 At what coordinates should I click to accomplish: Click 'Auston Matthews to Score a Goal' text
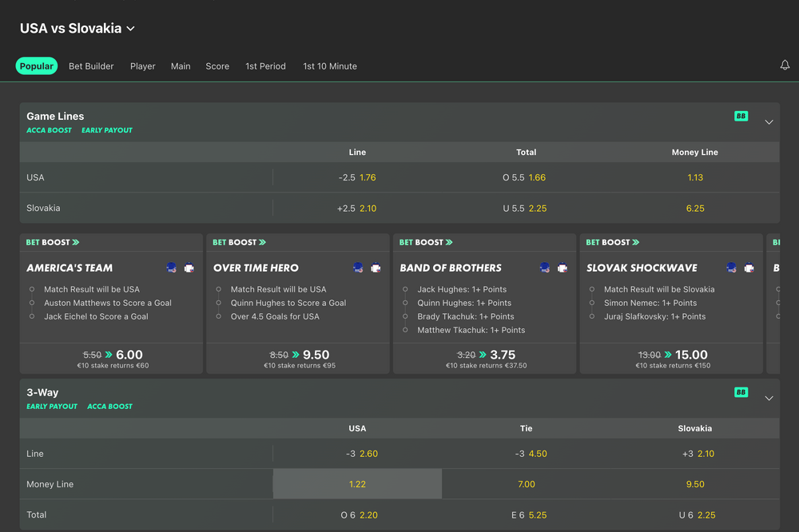(108, 303)
